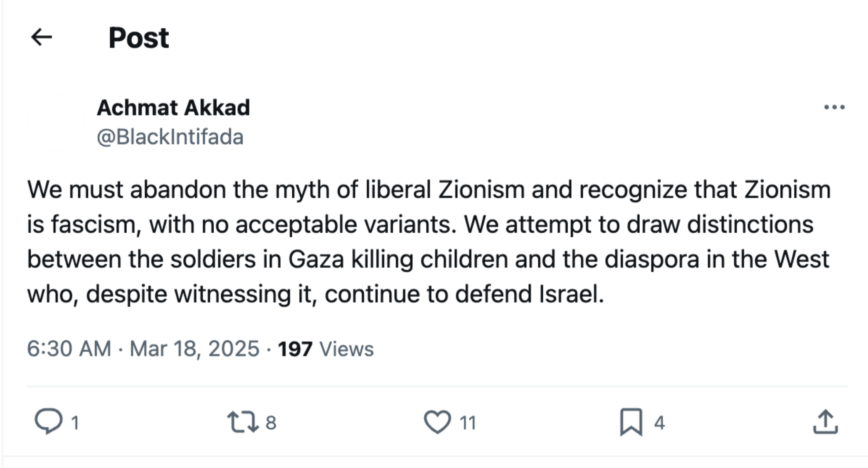Open the Achmat Akkad display name link
This screenshot has height=468, width=868.
pyautogui.click(x=173, y=108)
